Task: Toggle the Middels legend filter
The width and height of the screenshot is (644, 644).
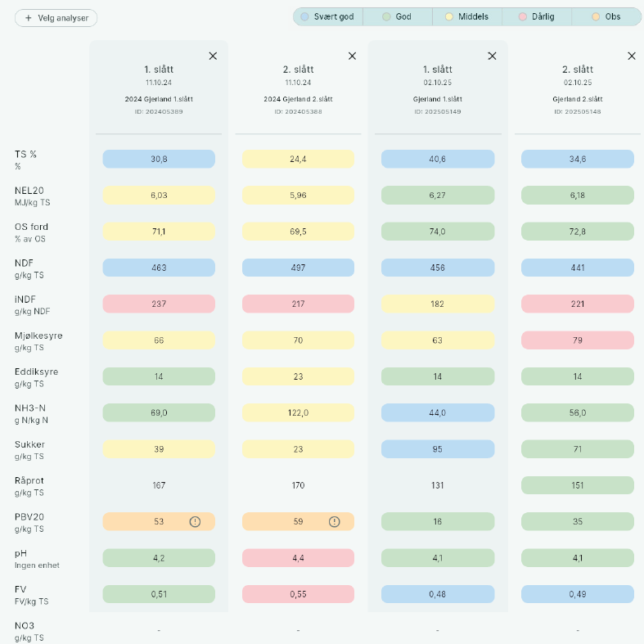Action: (x=466, y=16)
